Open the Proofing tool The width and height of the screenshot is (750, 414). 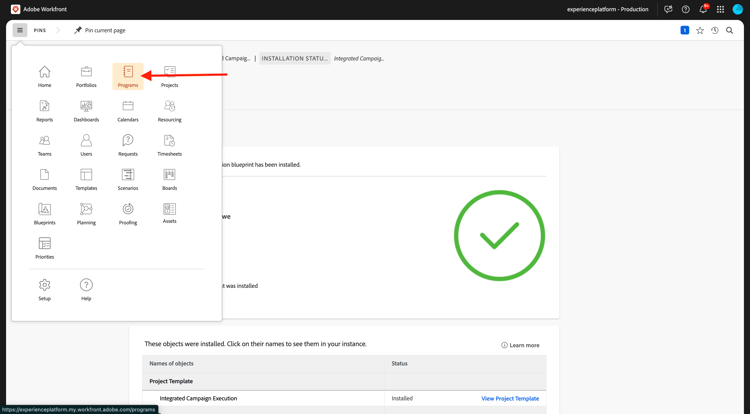pos(128,213)
